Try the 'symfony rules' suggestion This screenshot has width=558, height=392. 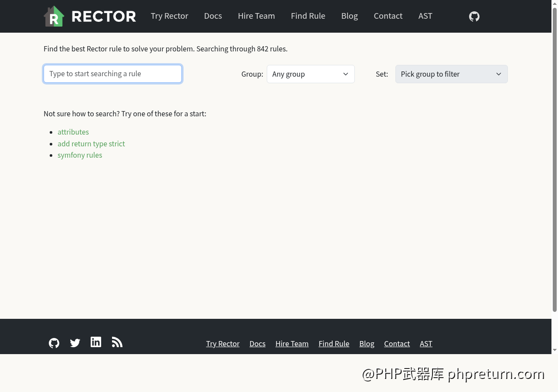coord(80,155)
